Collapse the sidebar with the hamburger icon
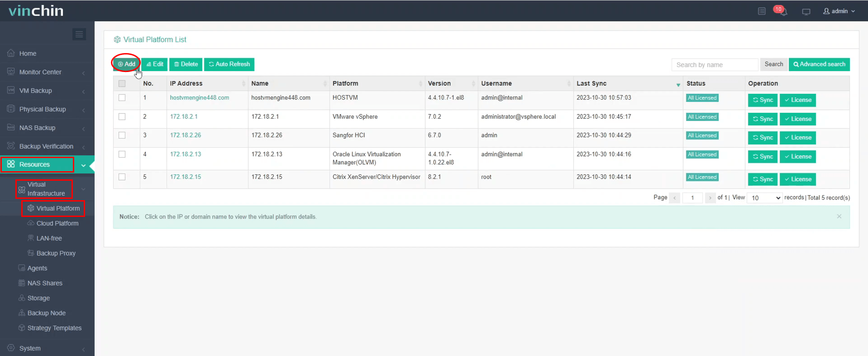The width and height of the screenshot is (868, 356). (79, 34)
